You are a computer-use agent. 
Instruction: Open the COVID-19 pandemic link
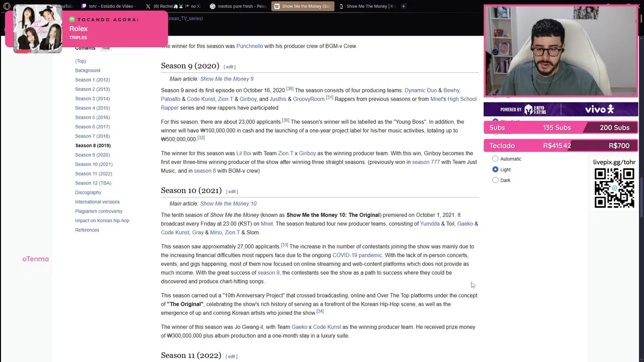[x=357, y=255]
